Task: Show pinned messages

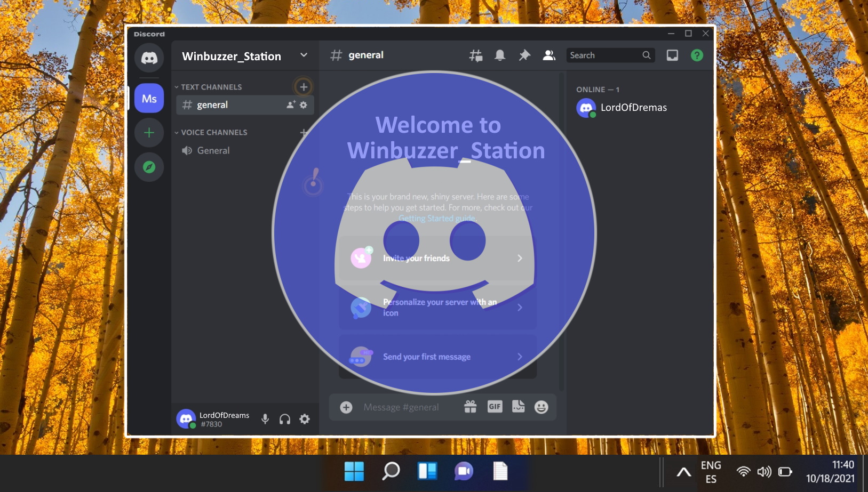Action: click(x=524, y=55)
